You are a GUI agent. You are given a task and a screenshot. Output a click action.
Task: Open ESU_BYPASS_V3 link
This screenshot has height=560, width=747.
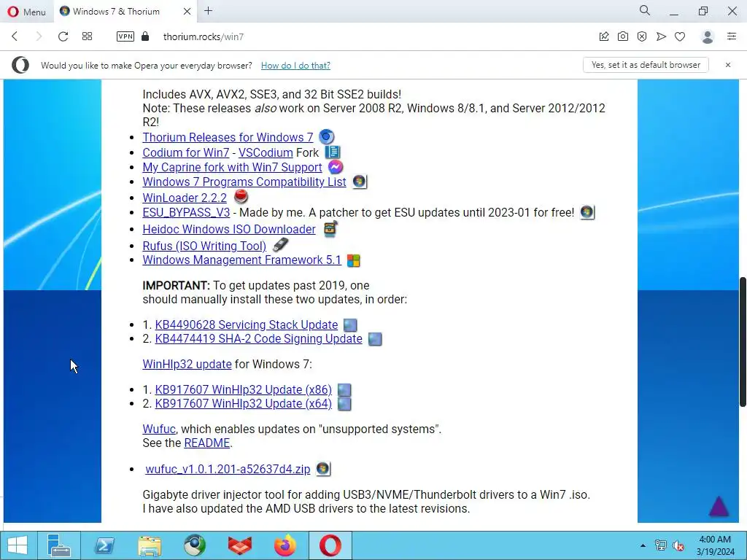coord(186,212)
